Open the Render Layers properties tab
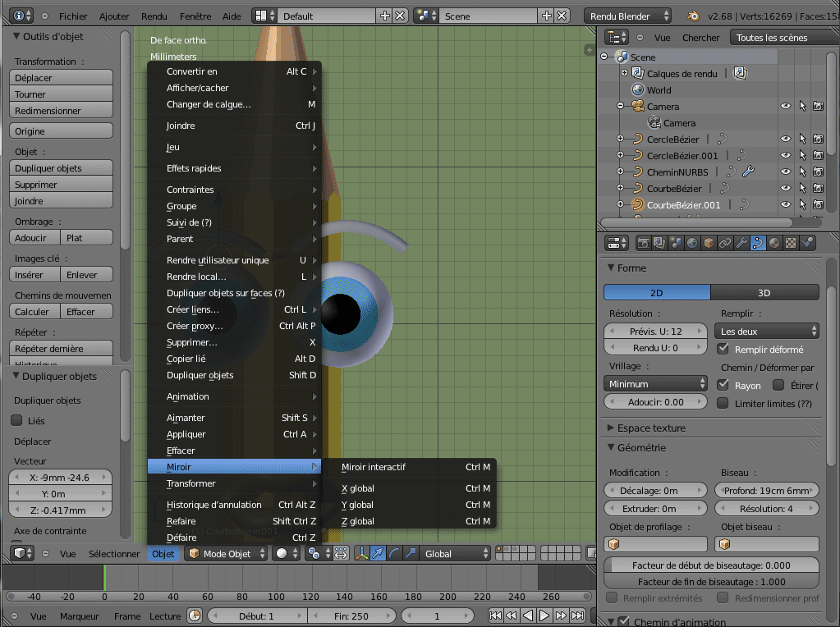Viewport: 840px width, 627px height. (x=659, y=243)
